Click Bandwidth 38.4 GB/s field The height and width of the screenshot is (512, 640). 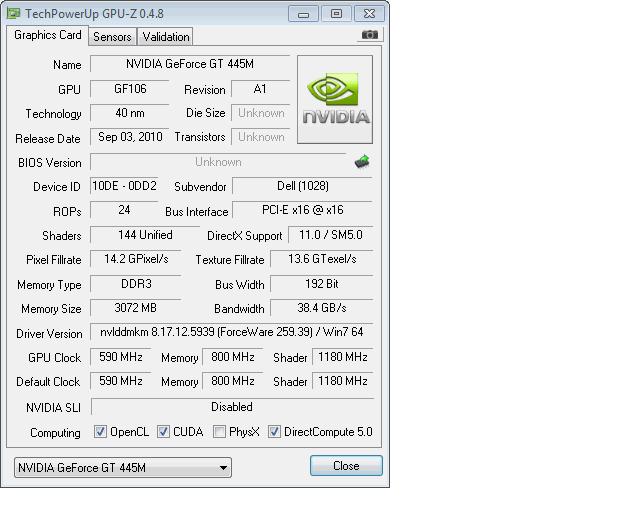point(322,308)
